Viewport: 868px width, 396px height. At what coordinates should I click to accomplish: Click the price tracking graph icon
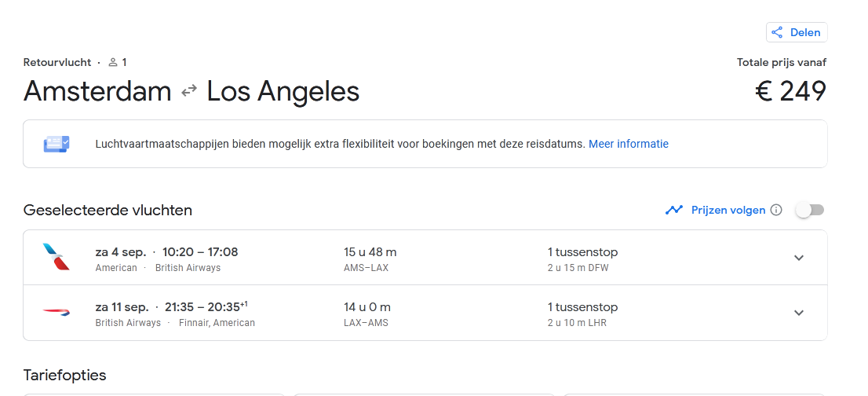(x=673, y=210)
